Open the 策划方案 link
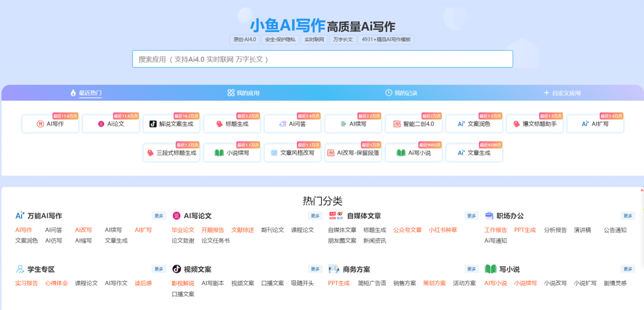This screenshot has width=644, height=310. (434, 283)
